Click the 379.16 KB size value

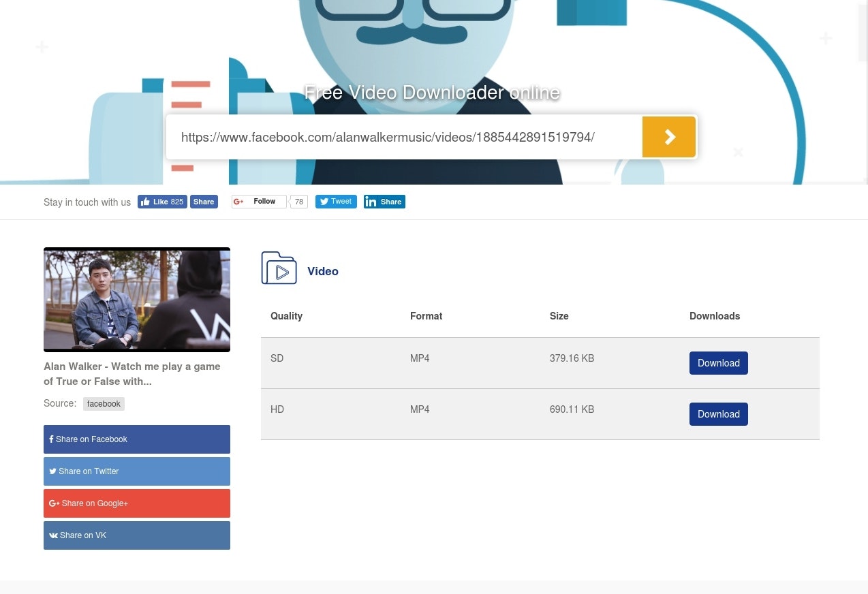[x=572, y=358]
